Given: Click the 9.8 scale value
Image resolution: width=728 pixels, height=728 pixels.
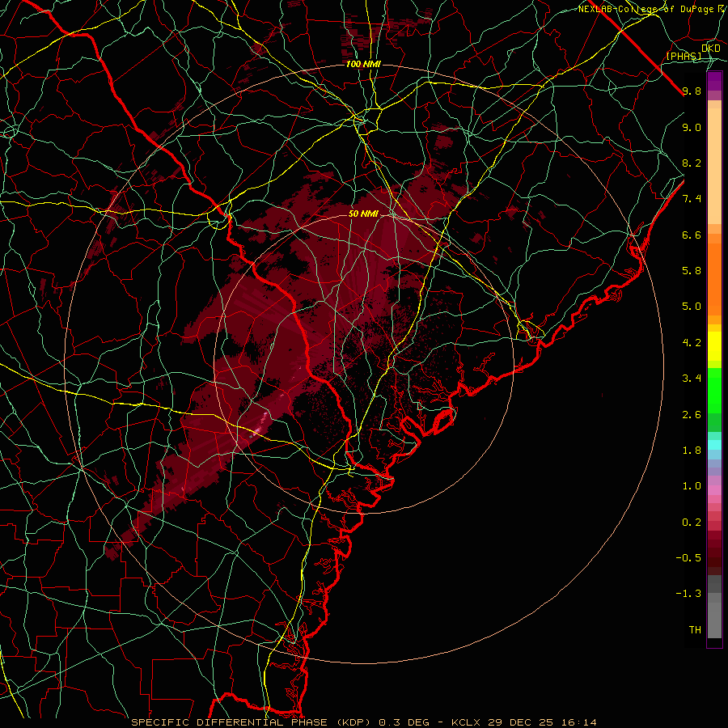Looking at the screenshot, I should pos(692,91).
